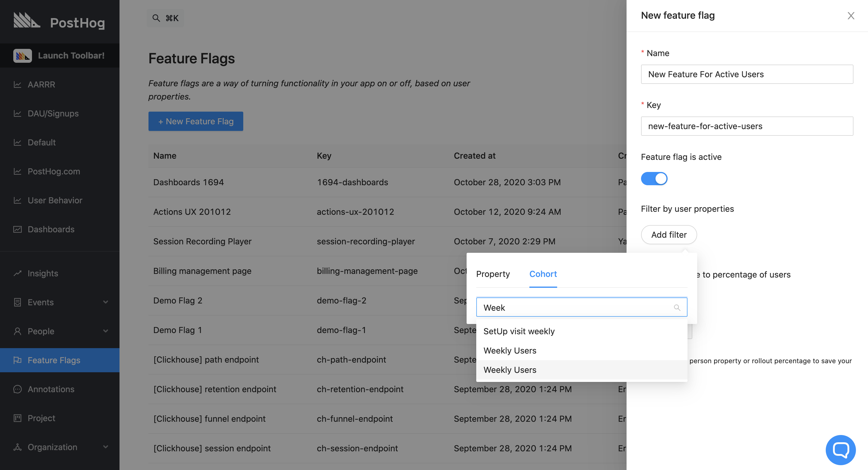Select the highlighted Weekly Users option
Viewport: 868px width, 470px height.
510,370
